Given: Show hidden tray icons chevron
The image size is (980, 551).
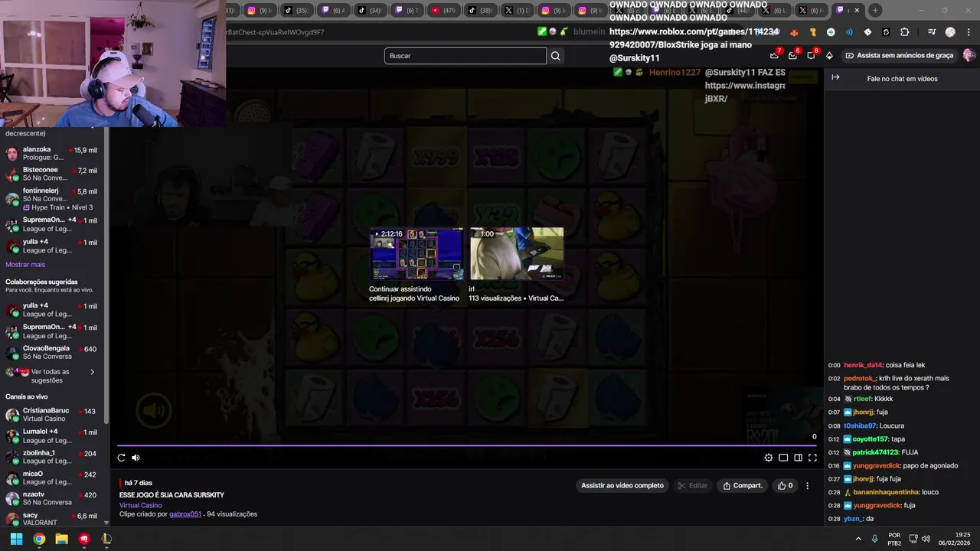Looking at the screenshot, I should pyautogui.click(x=858, y=539).
